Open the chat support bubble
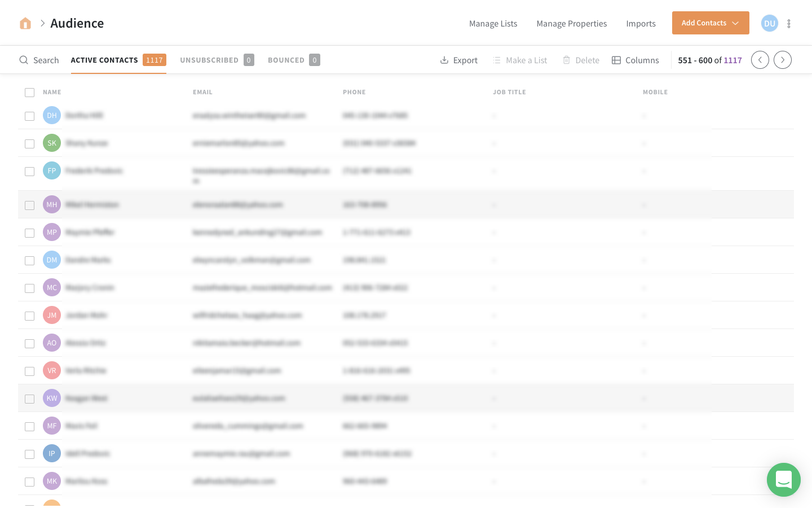Image resolution: width=812 pixels, height=508 pixels. pos(784,480)
